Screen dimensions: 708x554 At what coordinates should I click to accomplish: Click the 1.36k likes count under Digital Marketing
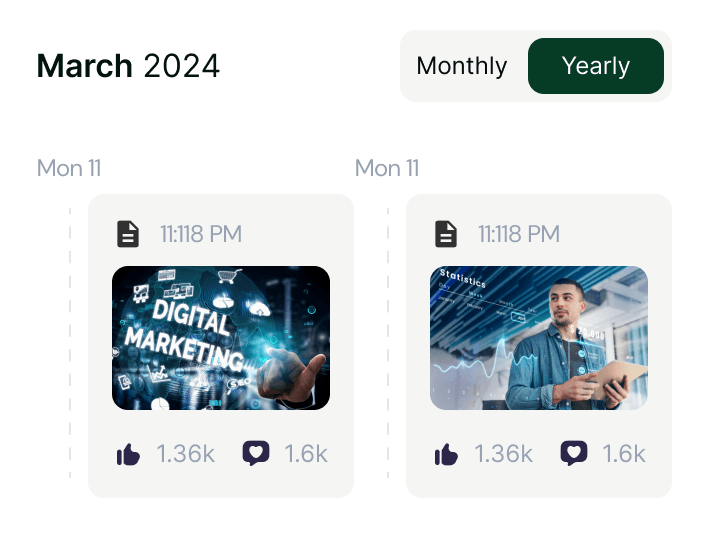click(186, 454)
